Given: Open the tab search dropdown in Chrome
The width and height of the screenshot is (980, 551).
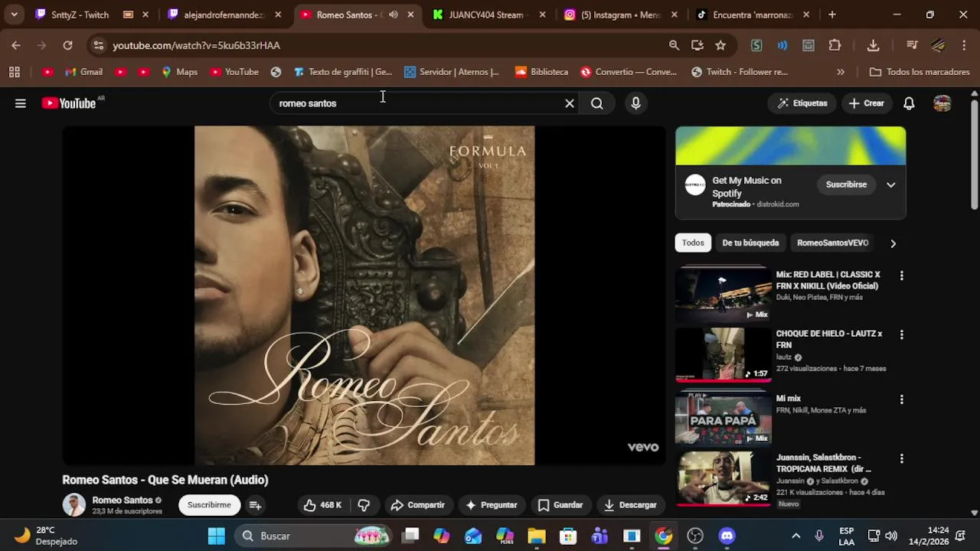Looking at the screenshot, I should click(14, 15).
